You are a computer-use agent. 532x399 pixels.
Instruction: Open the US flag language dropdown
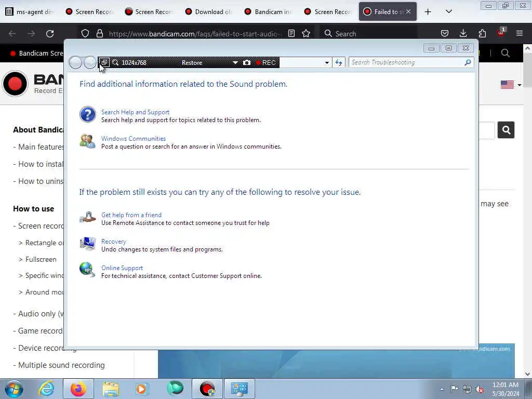511,85
